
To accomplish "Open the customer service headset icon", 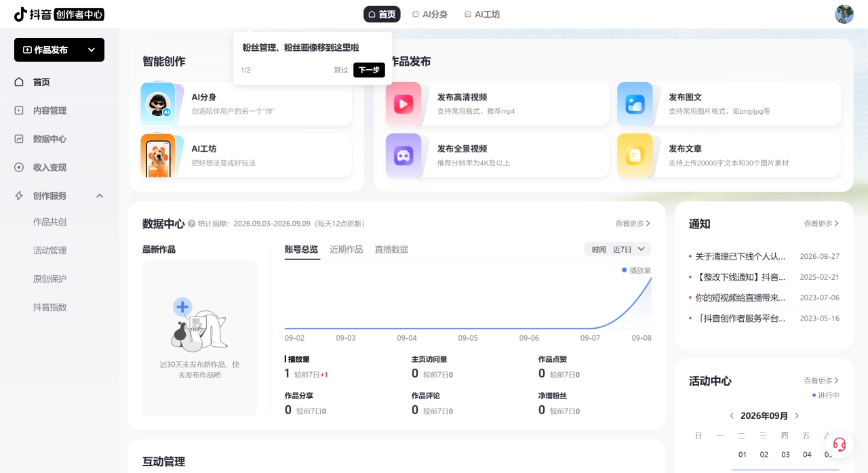I will pos(840,445).
